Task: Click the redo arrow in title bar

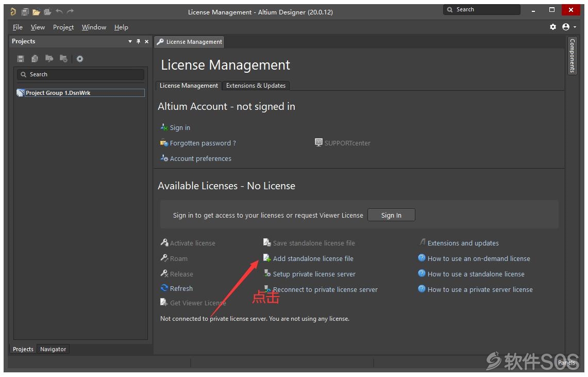Action: pos(70,11)
